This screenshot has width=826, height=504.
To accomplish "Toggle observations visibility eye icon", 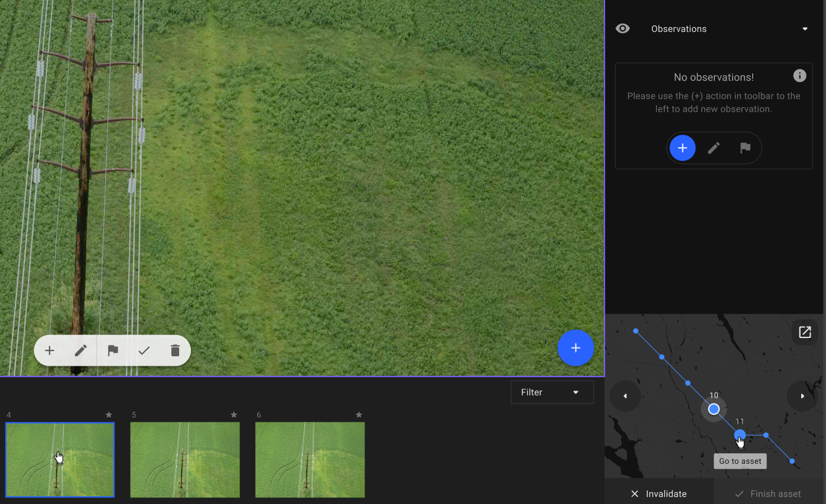I will (x=623, y=29).
